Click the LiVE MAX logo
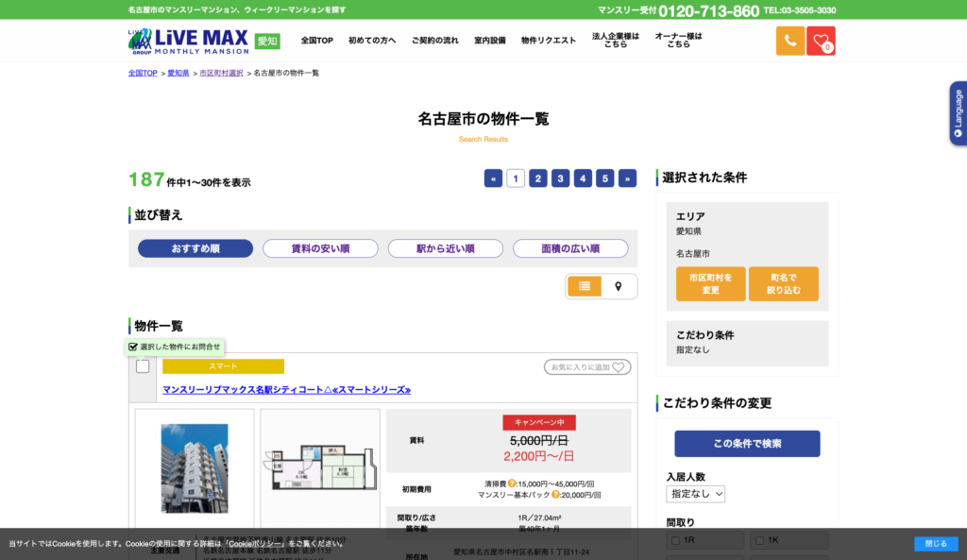The image size is (967, 560). point(185,40)
